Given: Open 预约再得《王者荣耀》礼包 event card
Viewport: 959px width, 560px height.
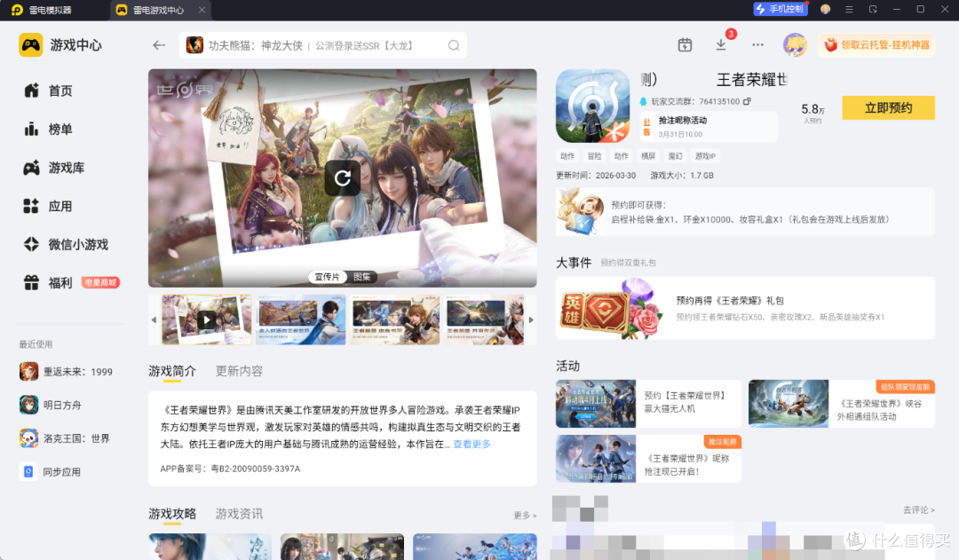Looking at the screenshot, I should pos(745,308).
